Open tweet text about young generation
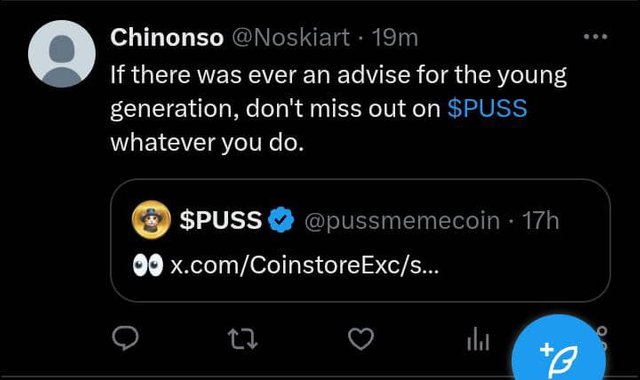Viewport: 640px width, 380px height. click(x=338, y=109)
